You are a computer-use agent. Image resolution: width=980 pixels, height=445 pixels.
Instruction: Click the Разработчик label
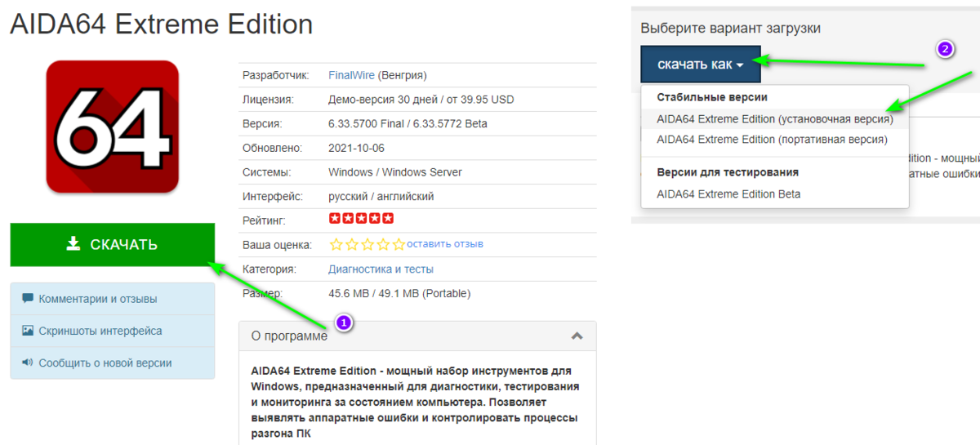276,75
